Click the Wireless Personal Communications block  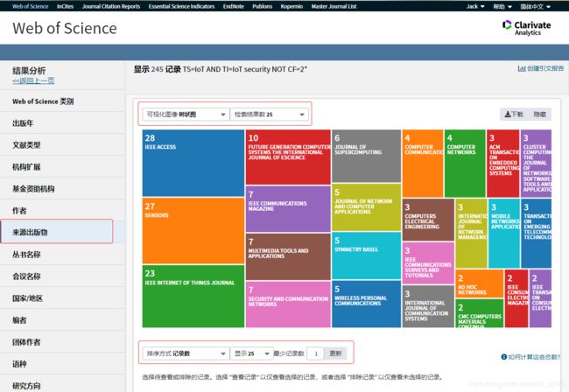[x=366, y=304]
